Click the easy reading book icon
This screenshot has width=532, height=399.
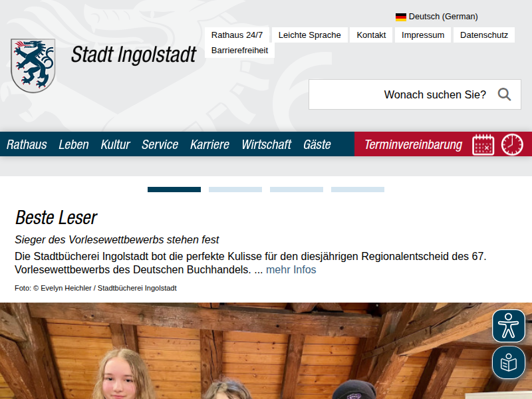click(509, 362)
